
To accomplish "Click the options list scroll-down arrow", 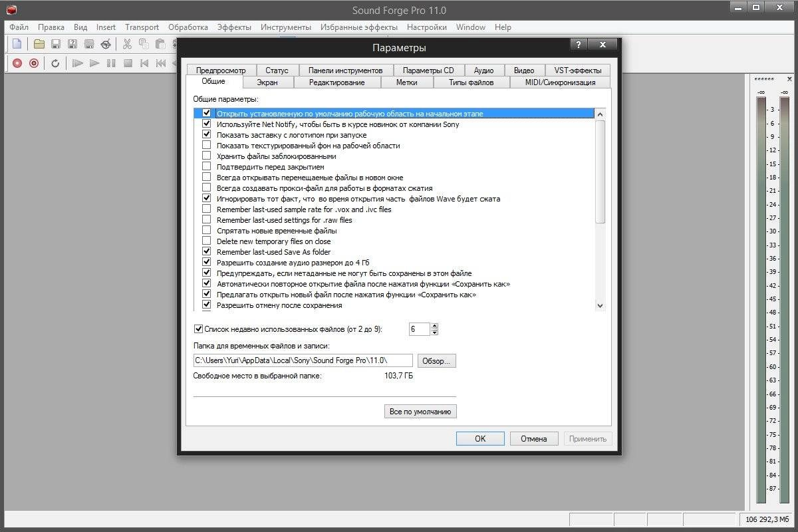I will click(600, 306).
